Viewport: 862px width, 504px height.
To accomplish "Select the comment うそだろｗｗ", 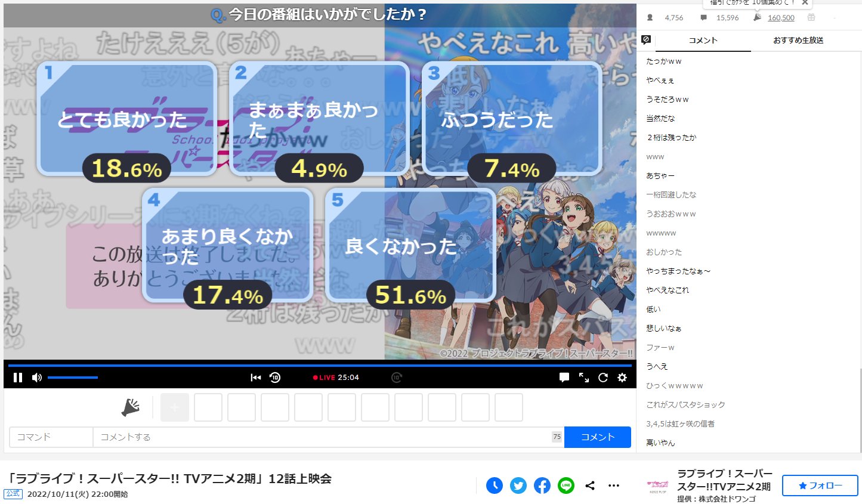I will coord(668,100).
